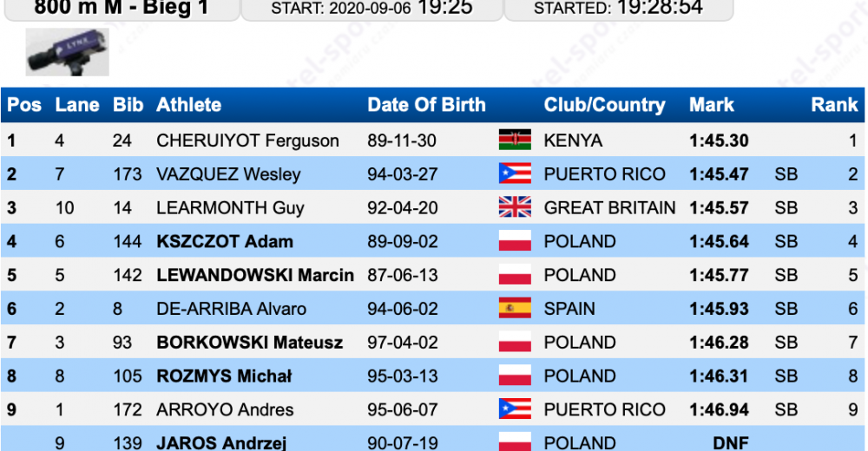Select athlete ROZMYS Michał
The image size is (868, 451).
pos(224,376)
